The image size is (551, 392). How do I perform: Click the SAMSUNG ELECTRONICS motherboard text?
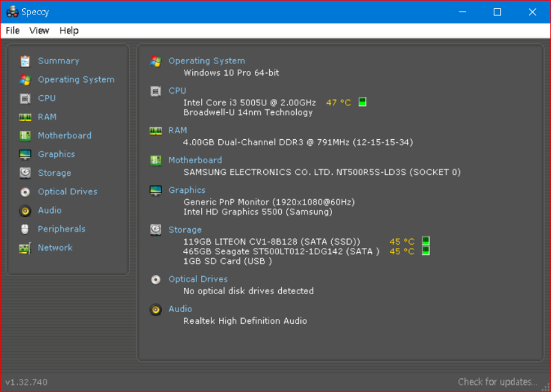coord(322,172)
